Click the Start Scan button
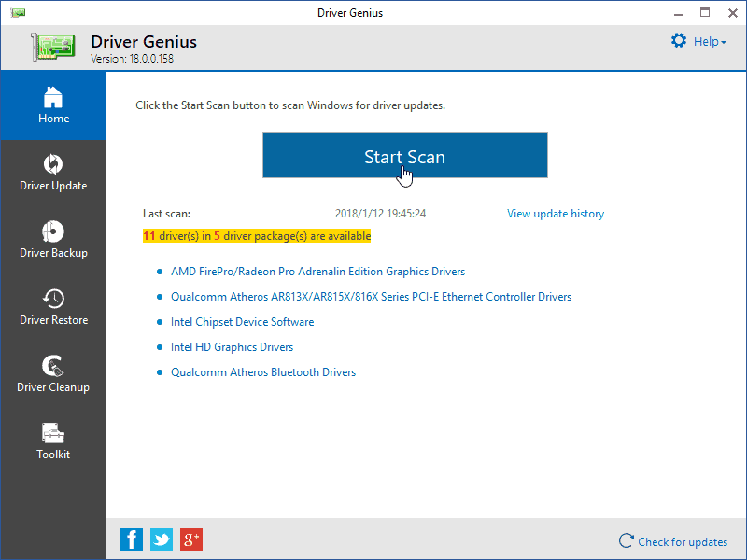Screen dimensions: 747x560 [404, 155]
